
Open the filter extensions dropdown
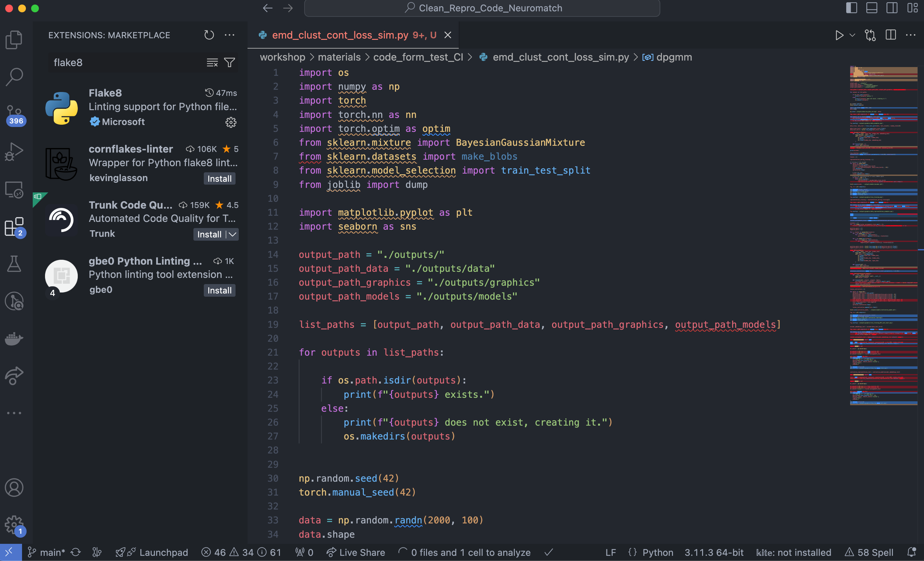229,63
